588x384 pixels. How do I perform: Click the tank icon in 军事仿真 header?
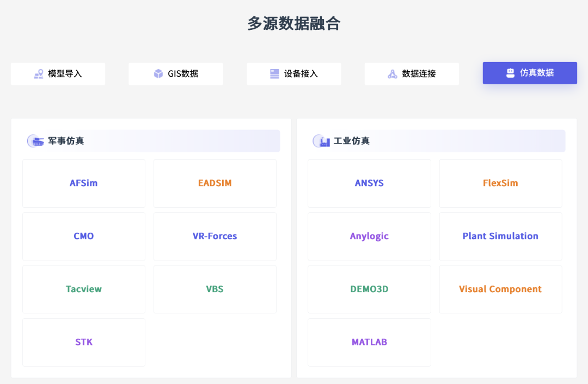click(36, 141)
